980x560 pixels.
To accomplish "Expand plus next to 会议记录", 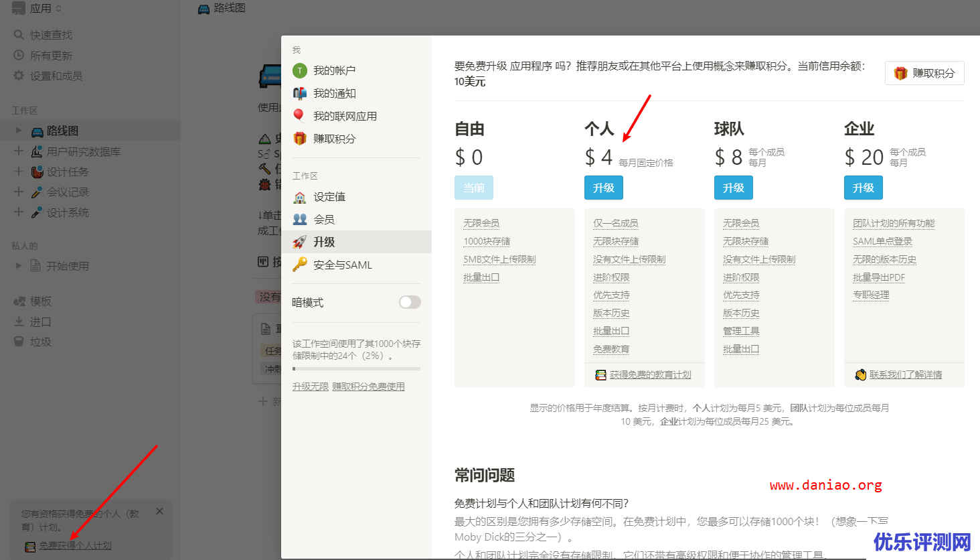I will click(x=19, y=192).
